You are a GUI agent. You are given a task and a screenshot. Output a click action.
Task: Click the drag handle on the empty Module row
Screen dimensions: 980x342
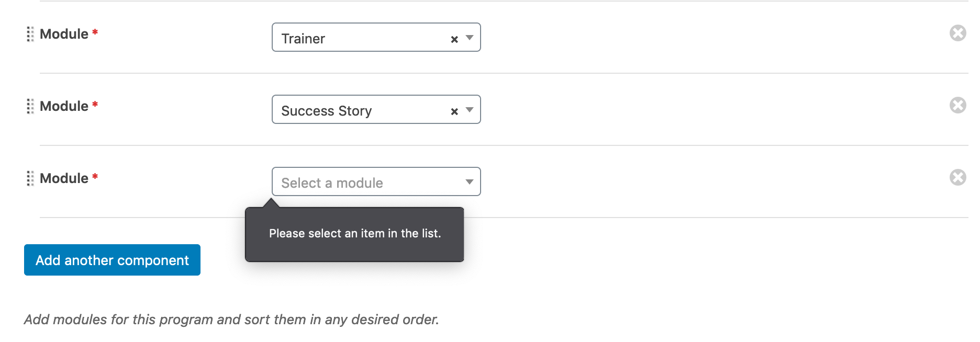(x=30, y=178)
